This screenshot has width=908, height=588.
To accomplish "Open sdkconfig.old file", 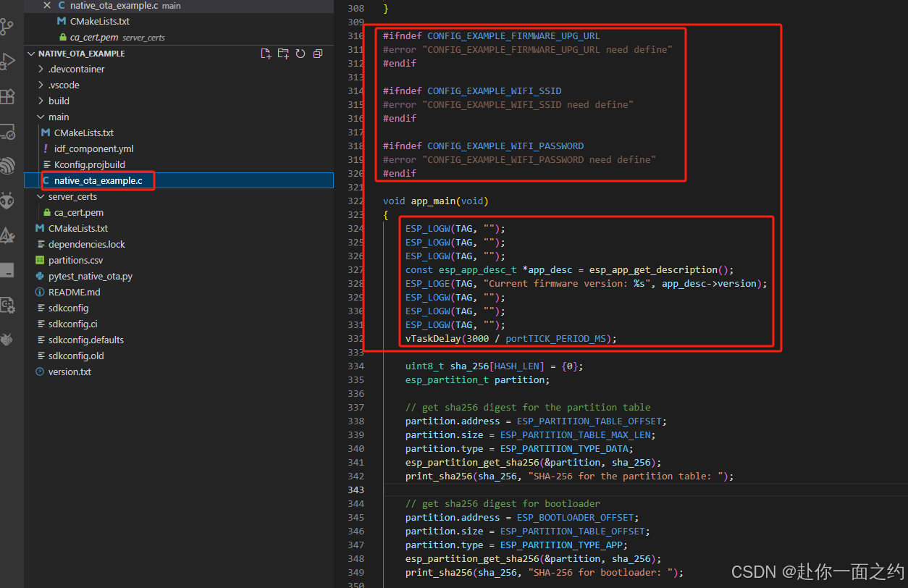I will click(x=76, y=356).
